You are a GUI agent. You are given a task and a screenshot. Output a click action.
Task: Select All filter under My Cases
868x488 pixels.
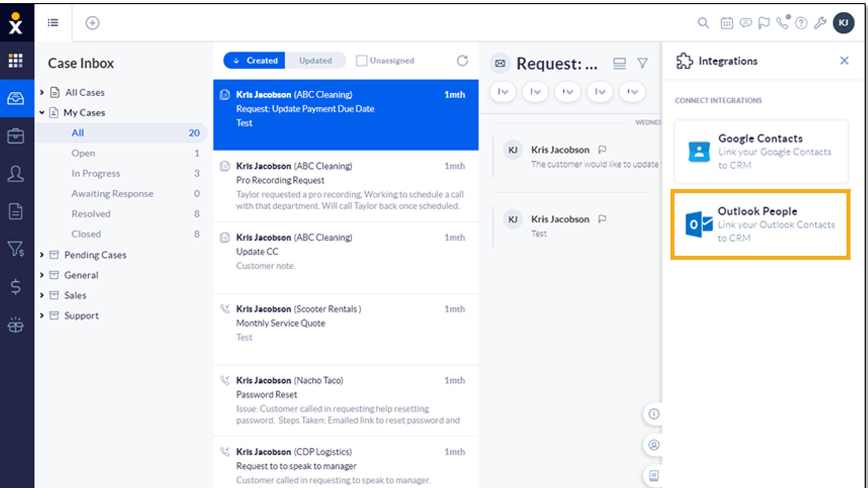[x=121, y=133]
